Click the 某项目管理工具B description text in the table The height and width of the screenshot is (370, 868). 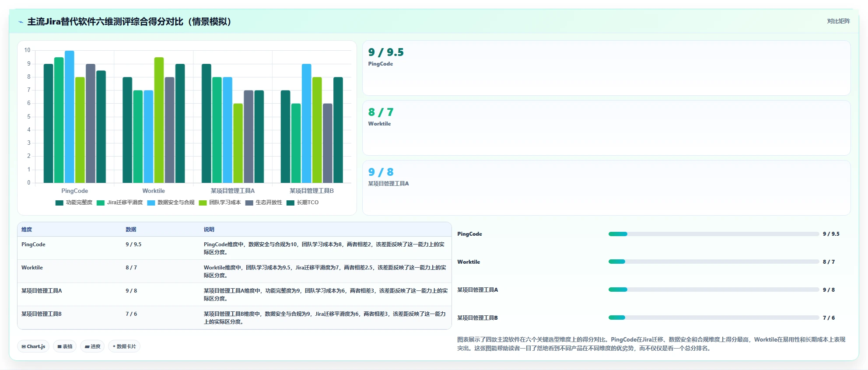(325, 318)
